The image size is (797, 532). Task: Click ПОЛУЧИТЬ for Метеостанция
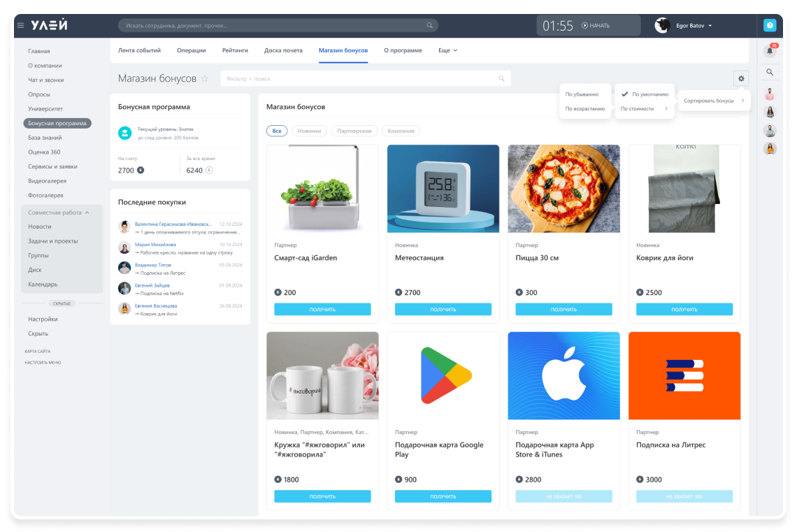(x=443, y=309)
